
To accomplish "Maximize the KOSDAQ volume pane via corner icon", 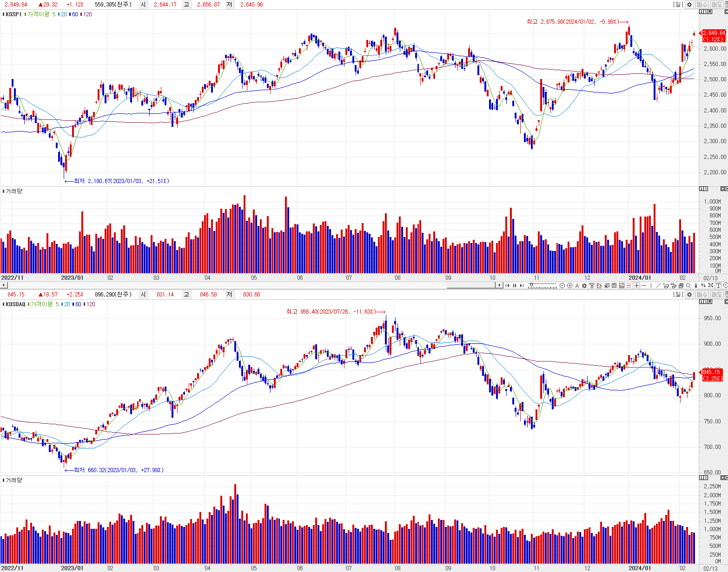I will (724, 478).
